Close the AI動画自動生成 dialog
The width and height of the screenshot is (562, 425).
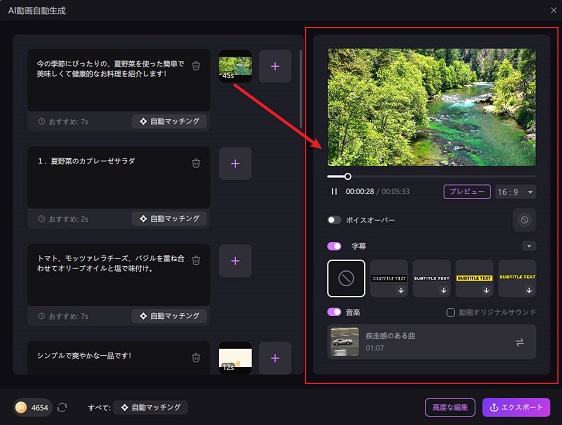click(x=553, y=10)
